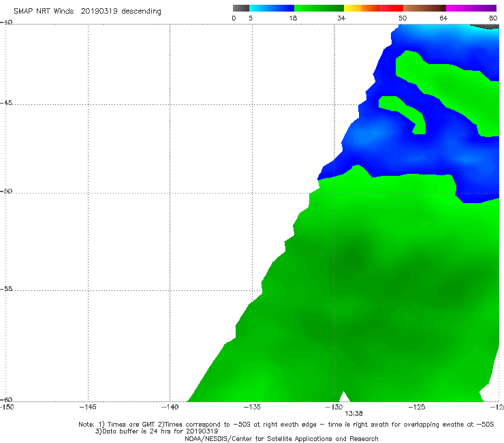
Task: Click the magenta-purple 64-80 colorbar segment
Action: pos(471,8)
